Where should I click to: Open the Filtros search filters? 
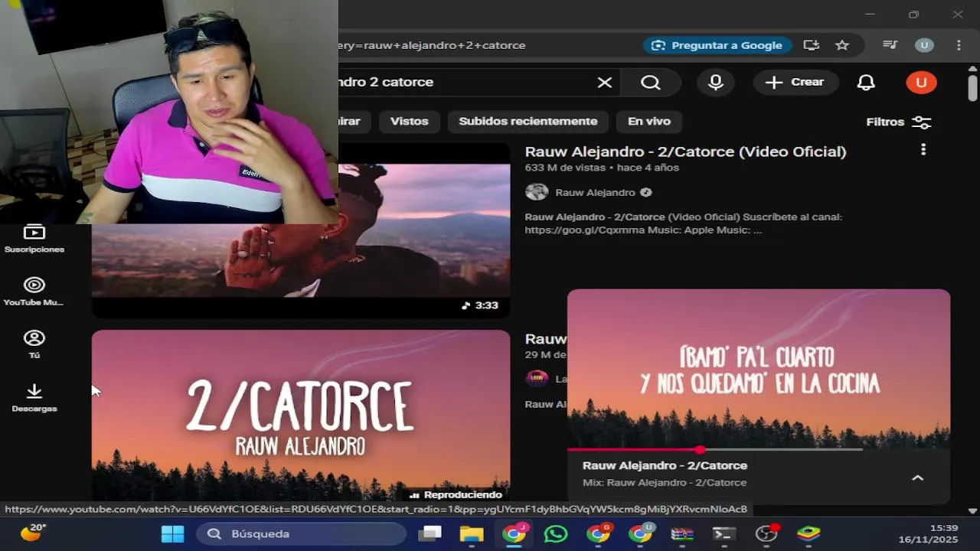click(898, 122)
